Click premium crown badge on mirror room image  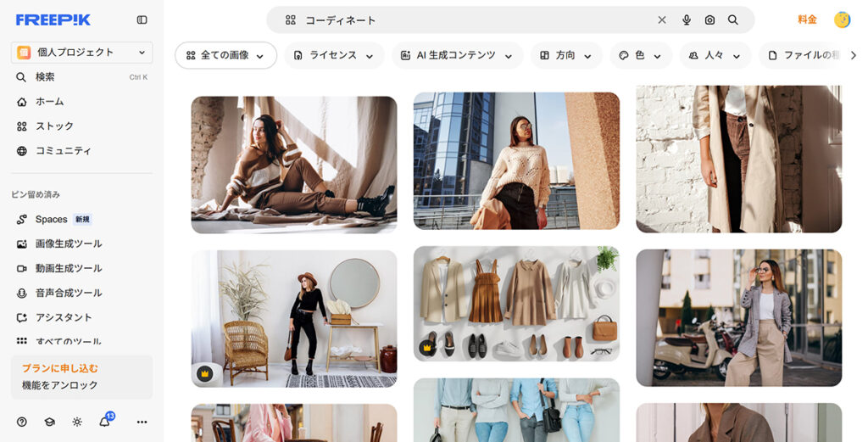pos(205,374)
